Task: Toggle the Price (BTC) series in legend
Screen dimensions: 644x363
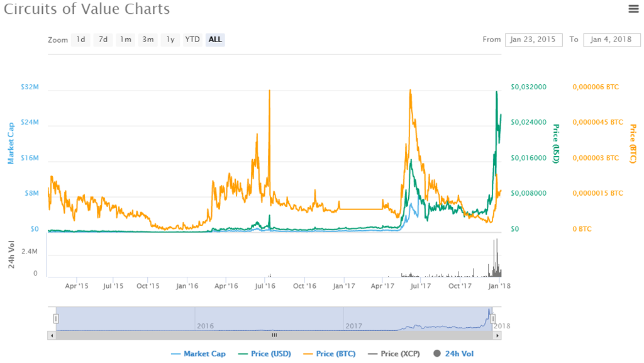Action: pos(330,354)
